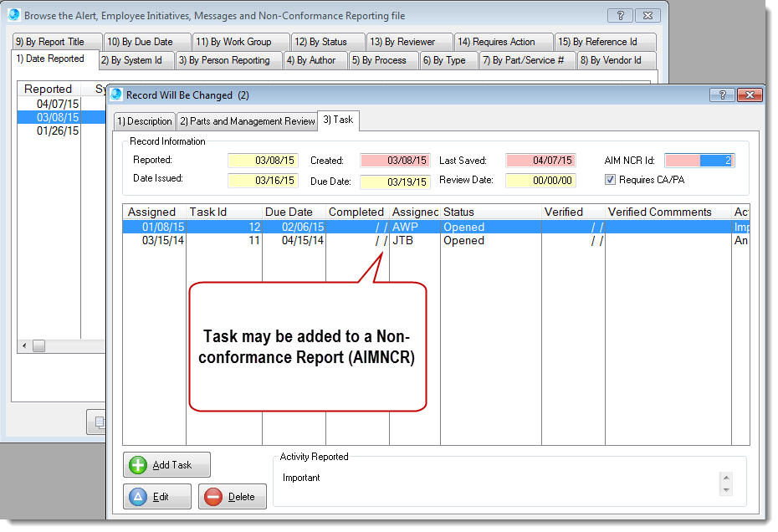Click help button in Record Will Be Changed dialog
The width and height of the screenshot is (778, 532).
[x=722, y=95]
